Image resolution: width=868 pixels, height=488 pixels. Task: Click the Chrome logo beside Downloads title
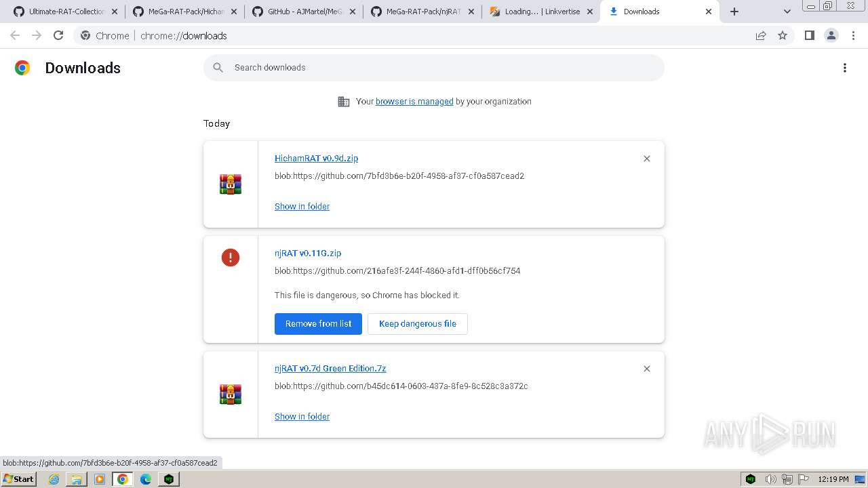(x=22, y=68)
